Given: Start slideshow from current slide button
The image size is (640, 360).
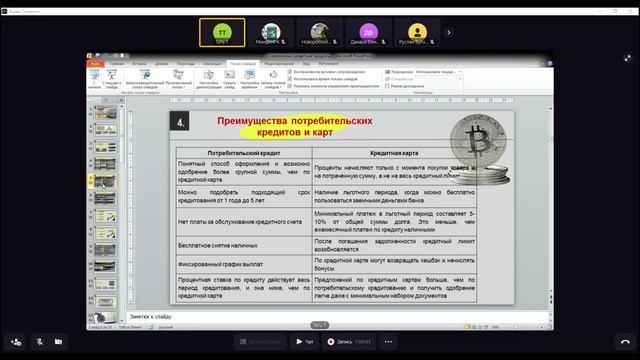Looking at the screenshot, I should tap(111, 79).
